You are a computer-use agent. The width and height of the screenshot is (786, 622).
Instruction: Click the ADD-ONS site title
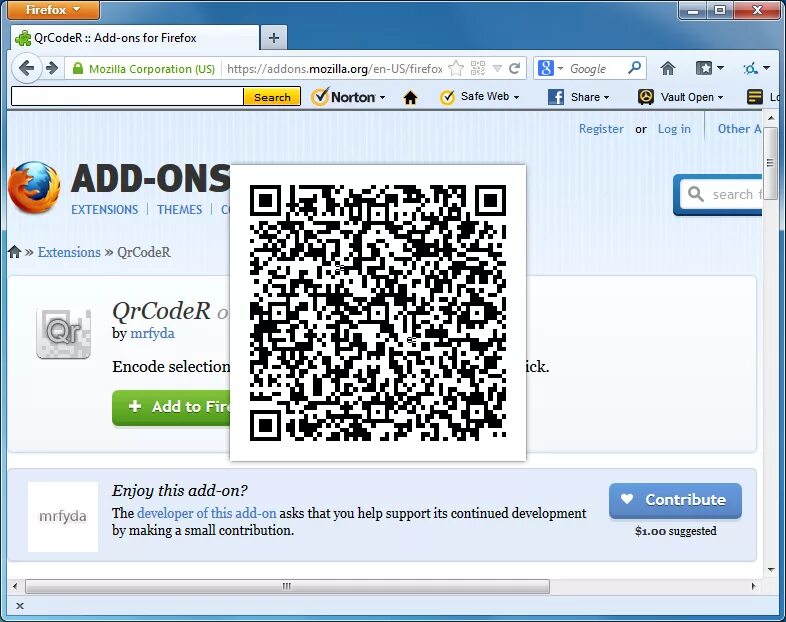(x=150, y=179)
